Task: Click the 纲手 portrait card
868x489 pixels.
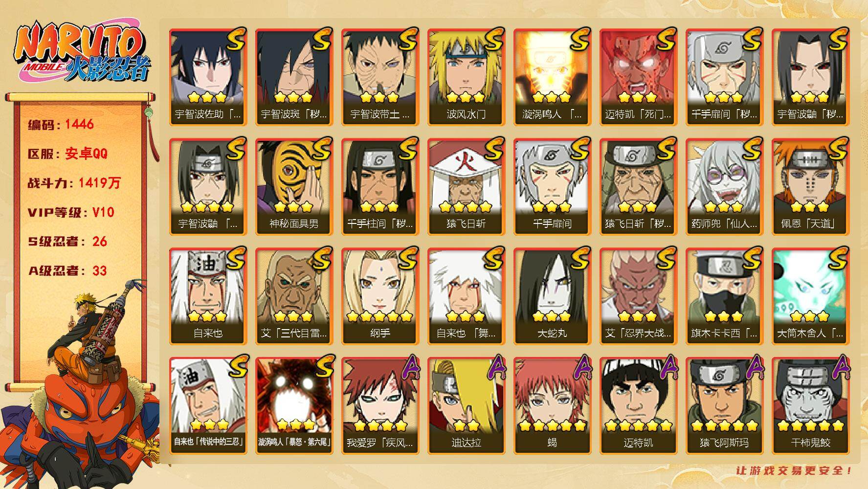Action: (380, 296)
